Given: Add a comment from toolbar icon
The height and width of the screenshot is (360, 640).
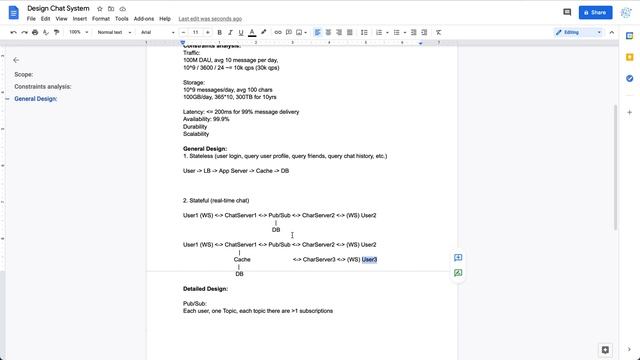Looking at the screenshot, I should pos(289,32).
